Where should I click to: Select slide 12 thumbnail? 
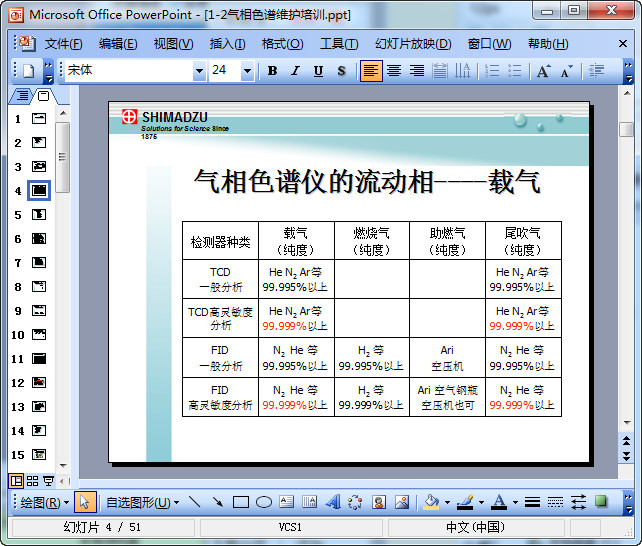[39, 383]
